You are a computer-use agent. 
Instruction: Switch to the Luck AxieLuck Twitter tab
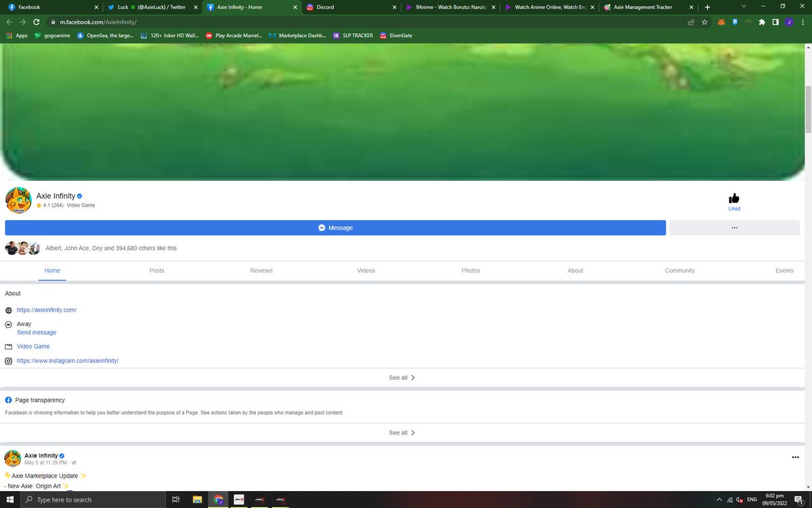153,7
